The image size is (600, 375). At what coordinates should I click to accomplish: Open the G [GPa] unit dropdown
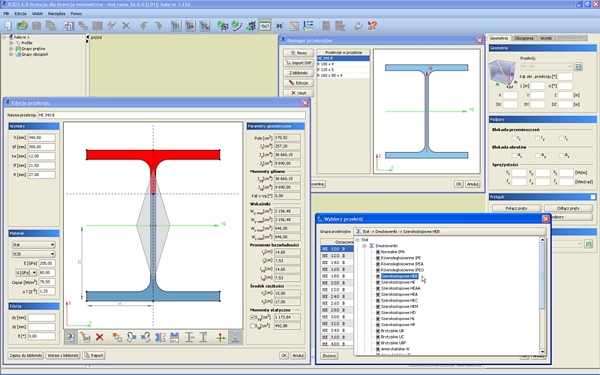pyautogui.click(x=26, y=272)
